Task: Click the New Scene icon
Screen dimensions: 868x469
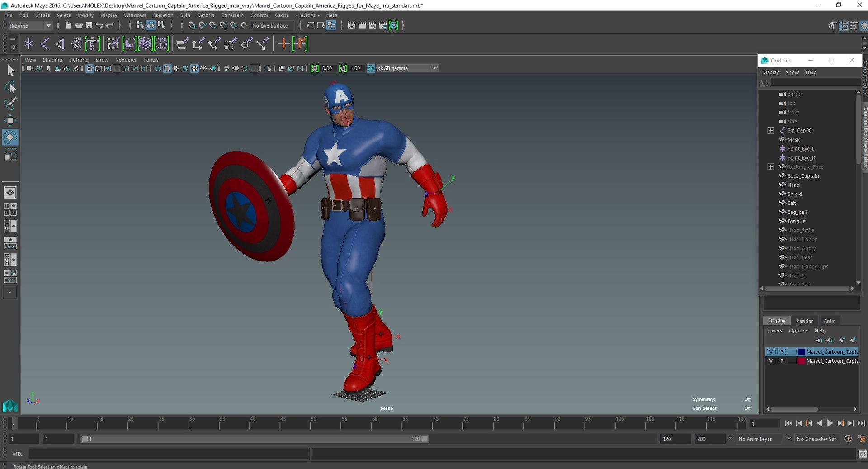Action: 67,25
